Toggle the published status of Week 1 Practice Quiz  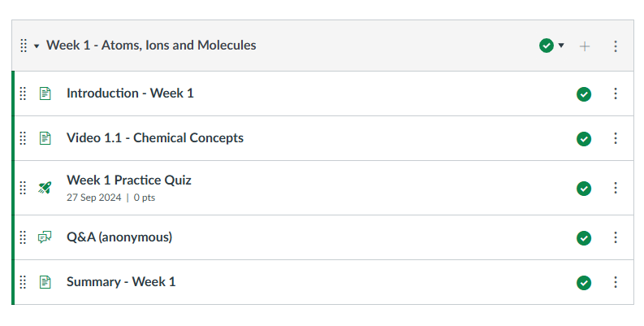tap(584, 189)
